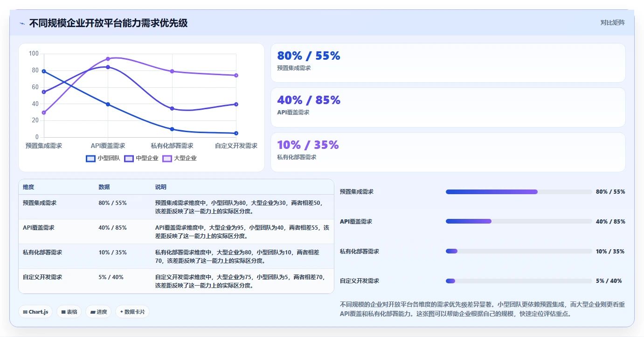Click the description starting 预置集成需求维度中
This screenshot has height=337, width=644.
pos(239,207)
